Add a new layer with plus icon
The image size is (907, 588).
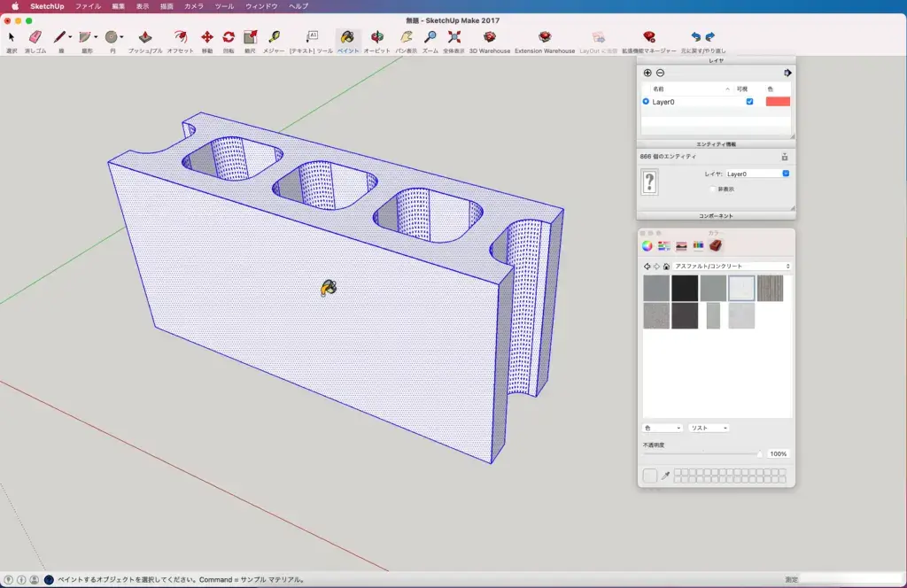(647, 73)
